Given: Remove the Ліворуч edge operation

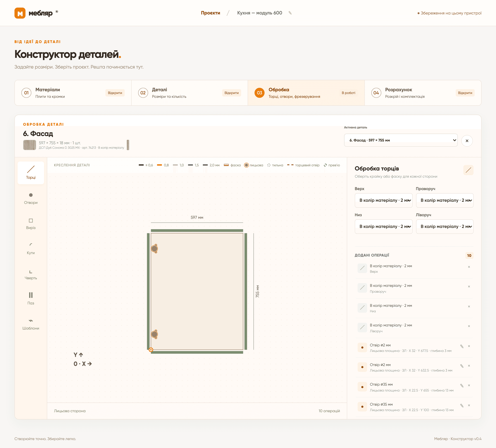Looking at the screenshot, I should [x=469, y=326].
